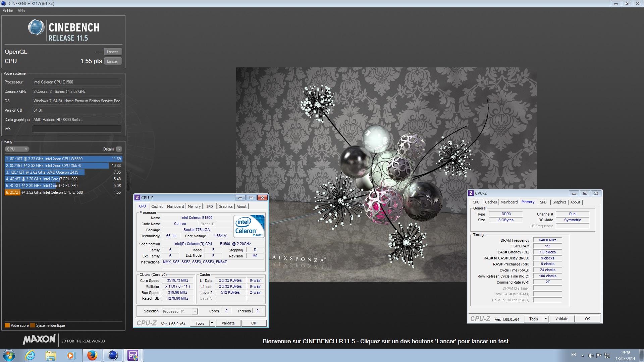Click the DRAM Frequency 640.0 MHz value
The width and height of the screenshot is (644, 362).
547,240
